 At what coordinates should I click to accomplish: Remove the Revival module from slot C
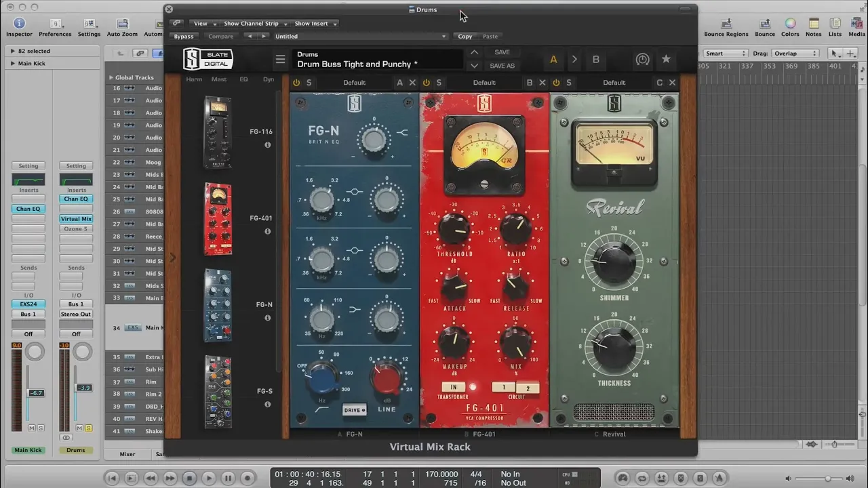click(672, 83)
